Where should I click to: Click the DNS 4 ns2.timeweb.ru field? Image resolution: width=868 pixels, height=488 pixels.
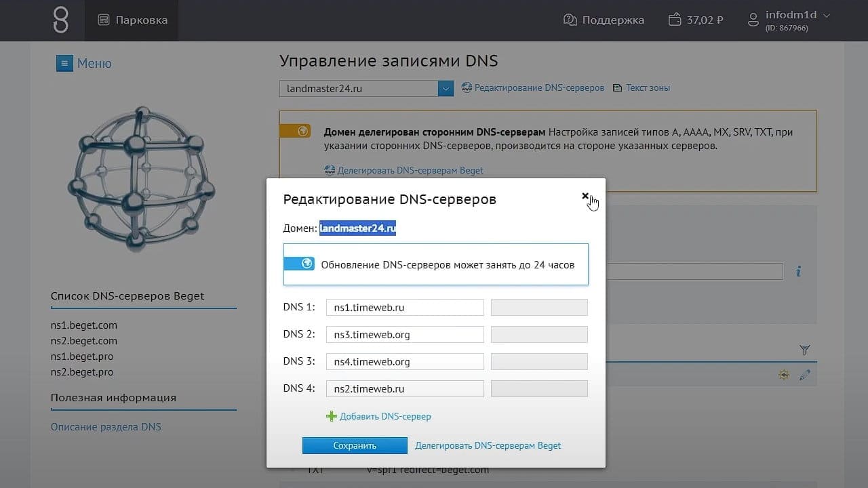click(405, 389)
